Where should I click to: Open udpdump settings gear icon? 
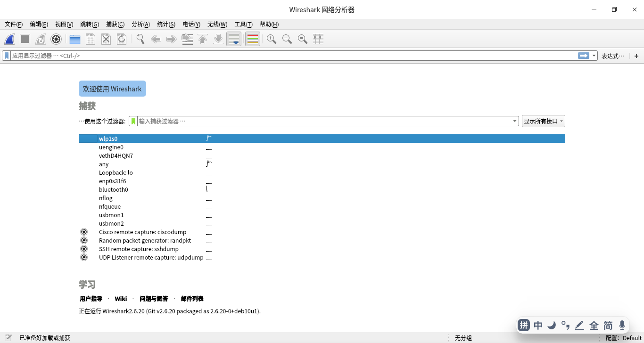pos(84,257)
